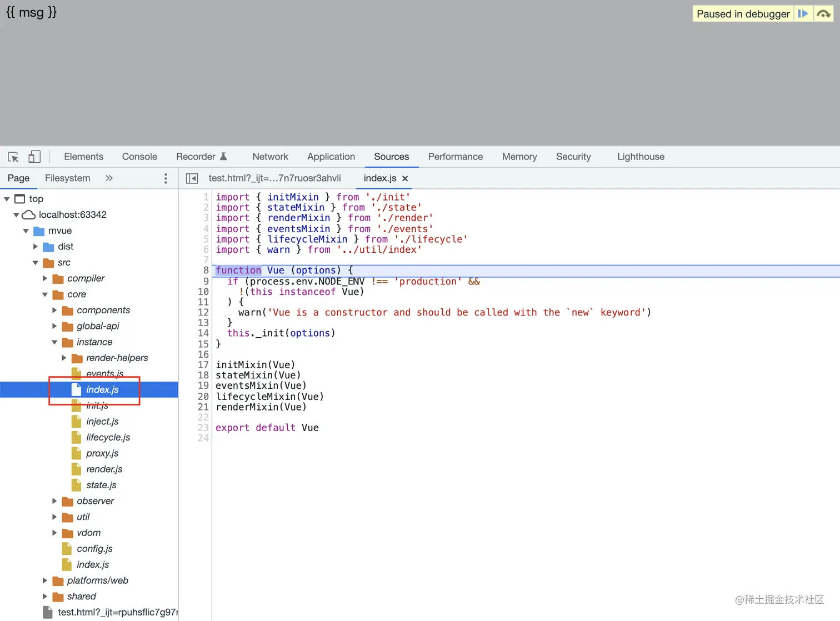Collapse the instance folder
Screen dimensions: 840x621
[x=54, y=342]
